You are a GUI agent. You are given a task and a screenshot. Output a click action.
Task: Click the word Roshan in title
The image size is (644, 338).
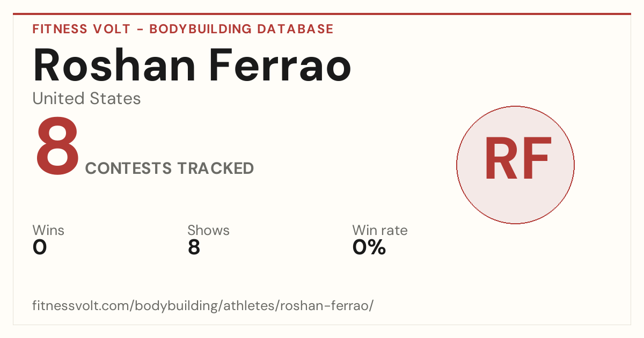(114, 64)
